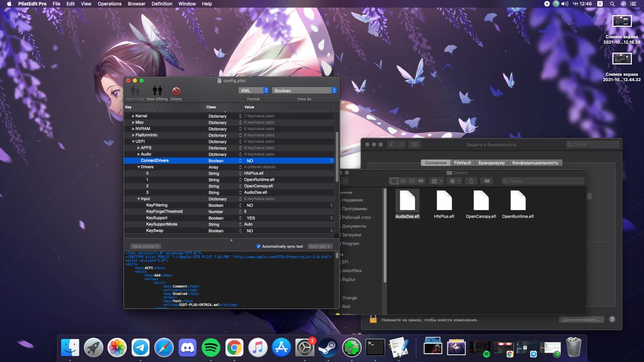644x362 pixels.
Task: Switch to the Основные tab
Action: pos(436,162)
